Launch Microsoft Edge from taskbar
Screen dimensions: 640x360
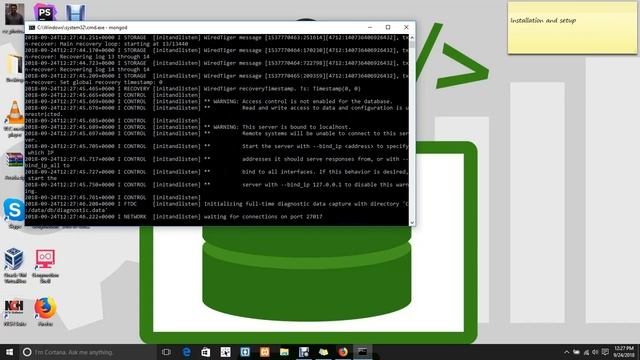tap(186, 352)
